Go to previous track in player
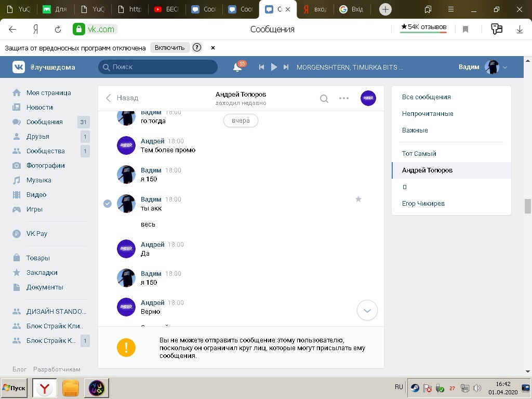 click(262, 67)
